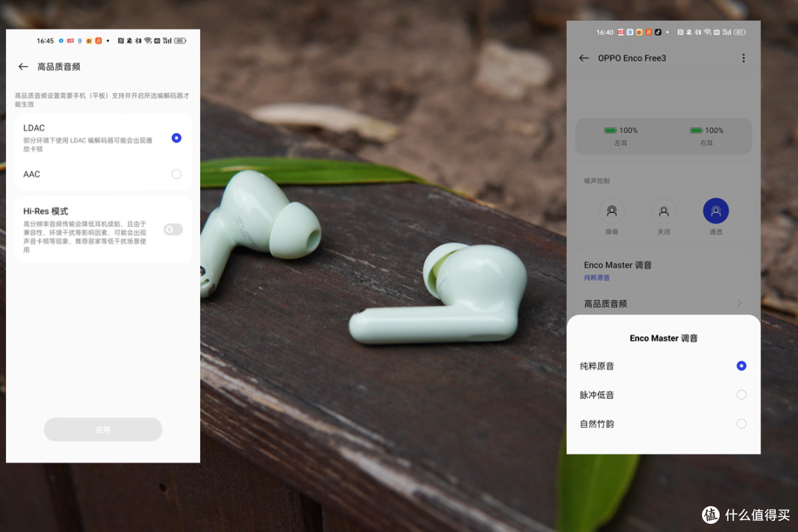Open the 高品质音频 row chevron
798x532 pixels.
tap(739, 304)
